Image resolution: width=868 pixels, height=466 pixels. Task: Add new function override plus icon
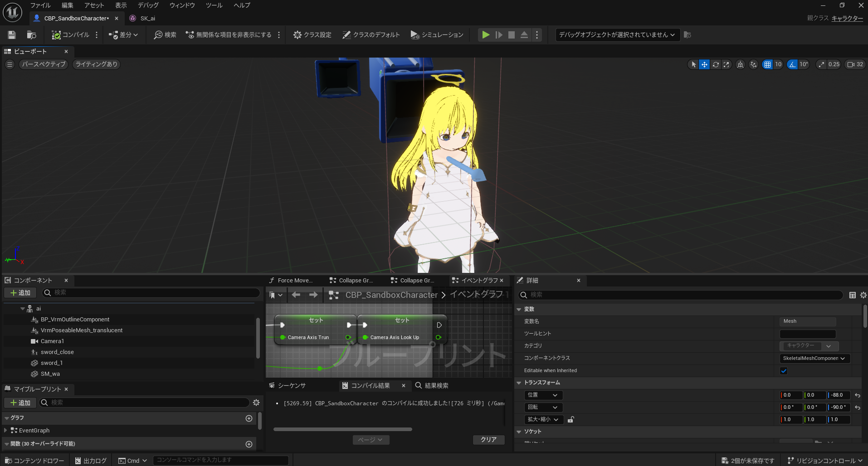pyautogui.click(x=249, y=444)
